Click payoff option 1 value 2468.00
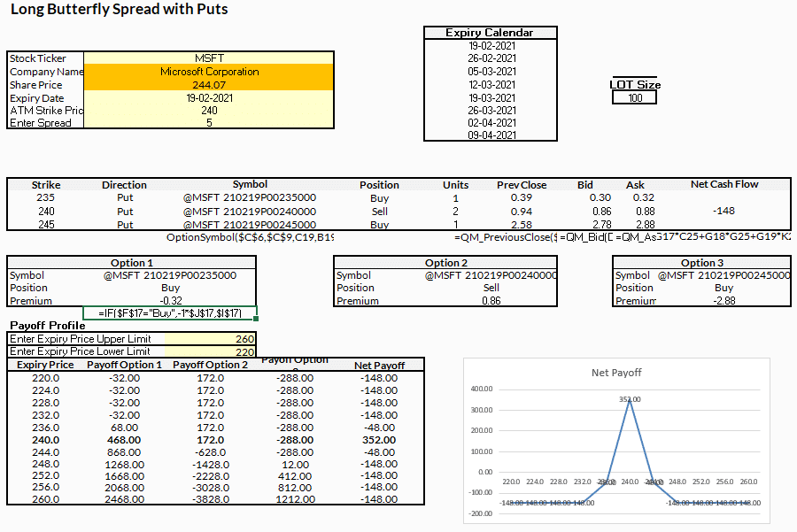This screenshot has width=797, height=532. point(125,499)
